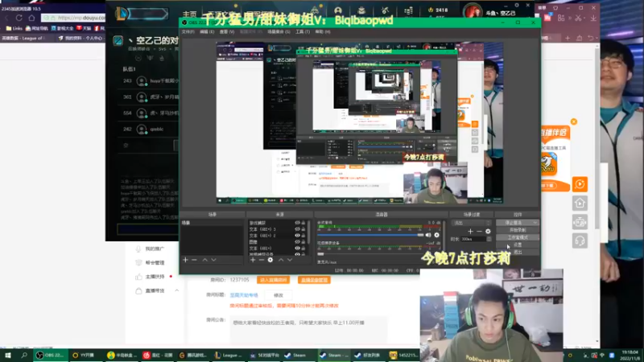Move the scene down in OBS scenes panel

tap(213, 260)
